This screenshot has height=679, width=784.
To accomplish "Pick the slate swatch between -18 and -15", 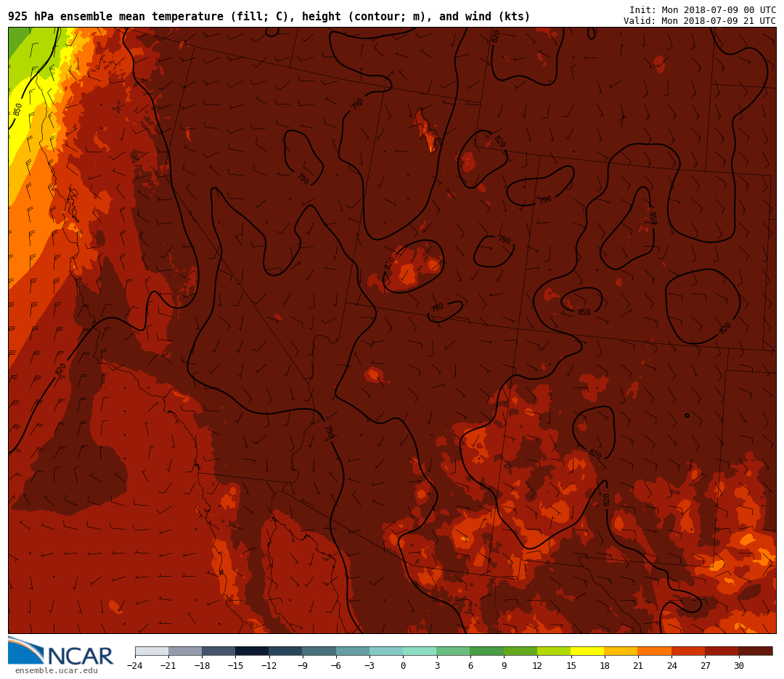I will tap(219, 651).
